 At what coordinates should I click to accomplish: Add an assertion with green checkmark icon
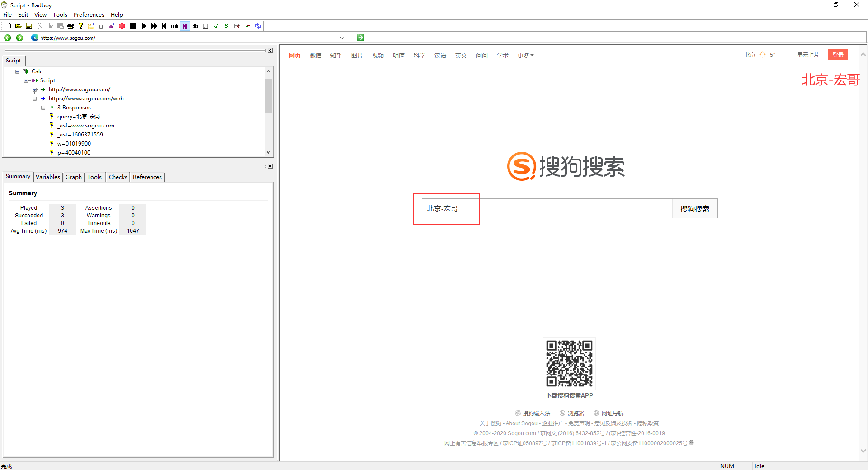(216, 26)
